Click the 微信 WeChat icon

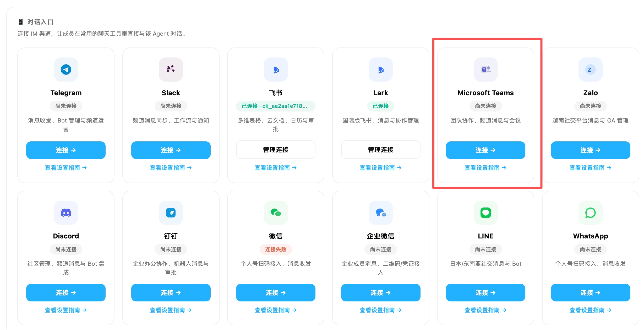pyautogui.click(x=276, y=213)
